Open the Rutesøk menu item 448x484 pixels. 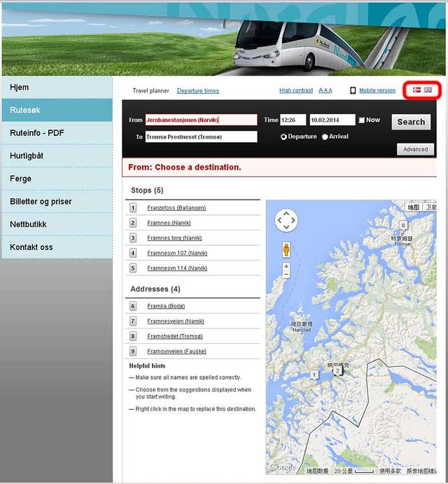[57, 110]
